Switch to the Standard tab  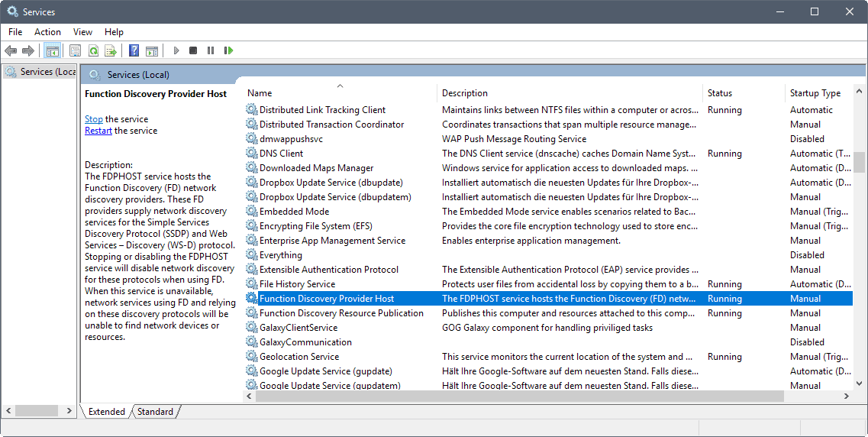156,412
